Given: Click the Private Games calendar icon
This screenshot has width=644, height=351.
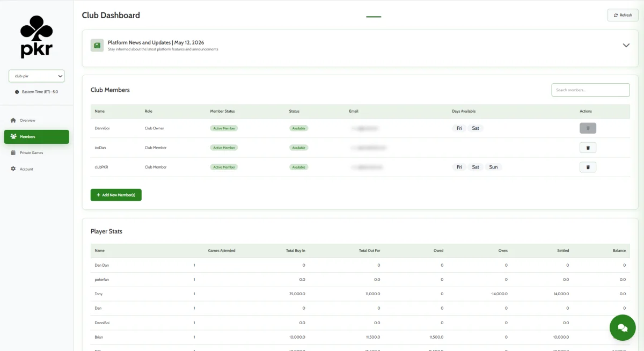Looking at the screenshot, I should pos(13,152).
